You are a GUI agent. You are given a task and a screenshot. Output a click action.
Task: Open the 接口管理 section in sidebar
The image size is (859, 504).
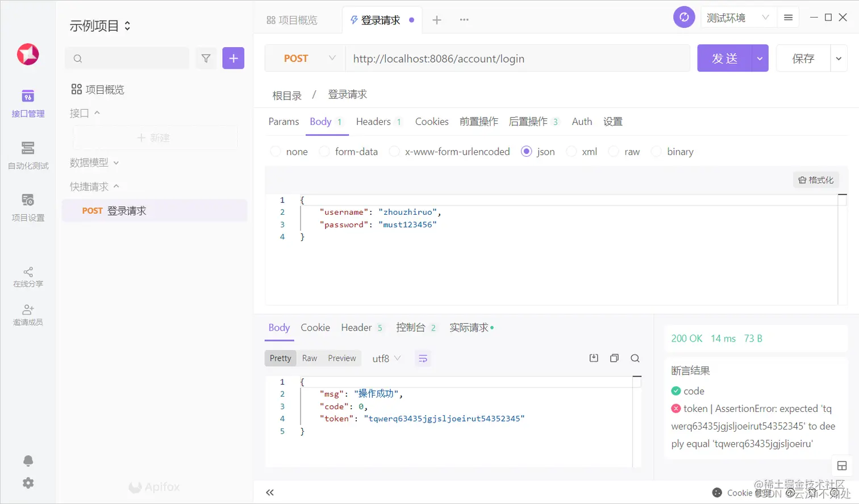[x=28, y=104]
